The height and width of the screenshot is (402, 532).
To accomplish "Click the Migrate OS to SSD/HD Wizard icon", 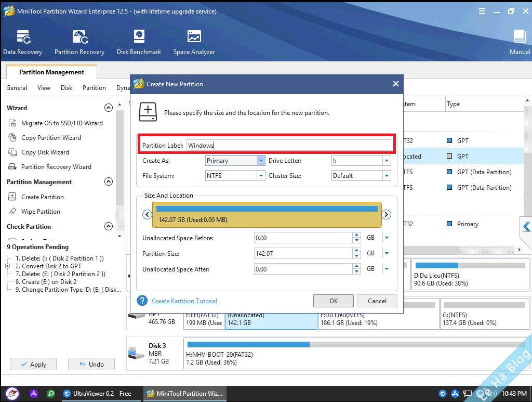I will (x=12, y=123).
